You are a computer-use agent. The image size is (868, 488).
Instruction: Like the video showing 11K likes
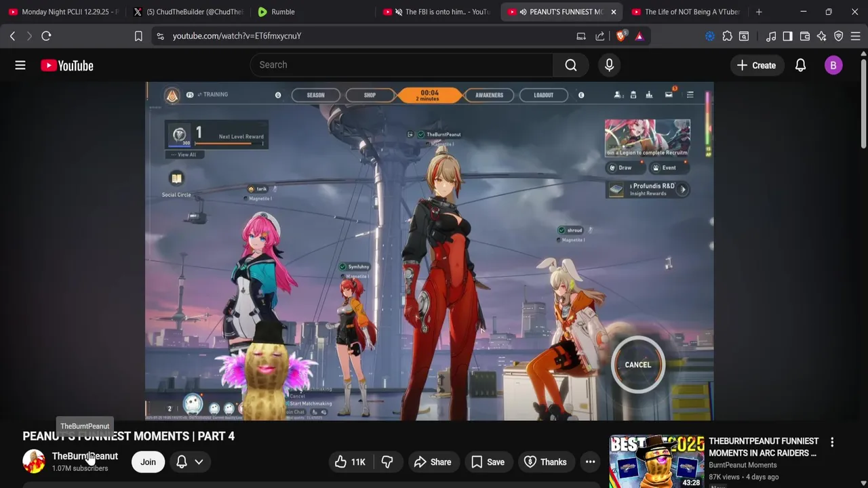(x=351, y=462)
